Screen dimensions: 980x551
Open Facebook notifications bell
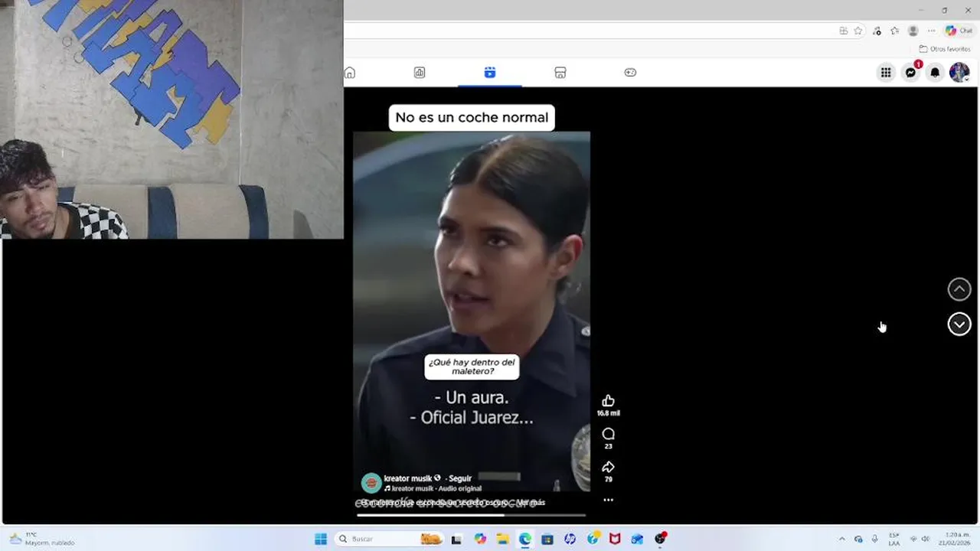click(x=935, y=73)
